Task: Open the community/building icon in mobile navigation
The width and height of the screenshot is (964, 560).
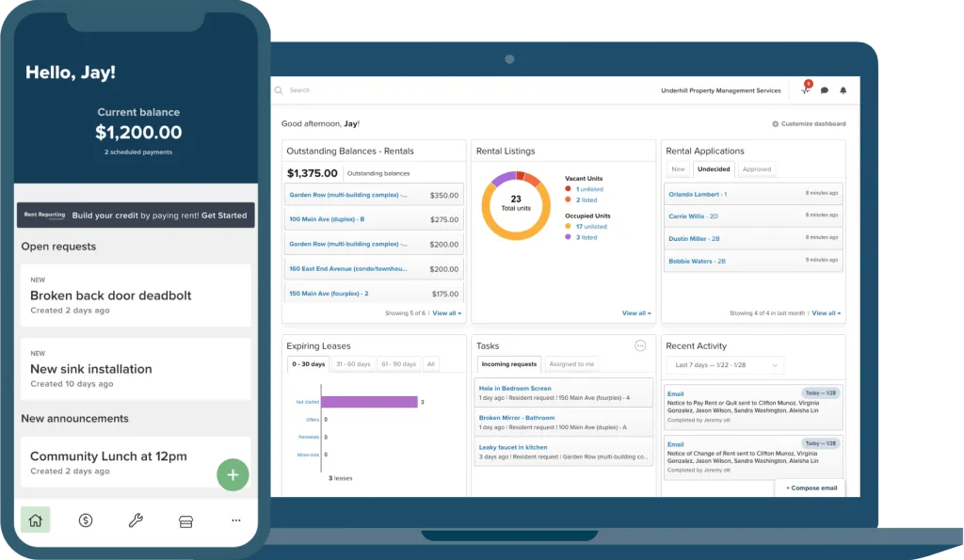Action: [x=185, y=520]
